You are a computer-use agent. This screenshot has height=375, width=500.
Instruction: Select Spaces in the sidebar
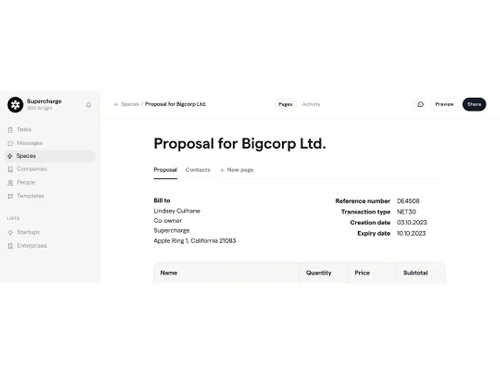[50, 156]
